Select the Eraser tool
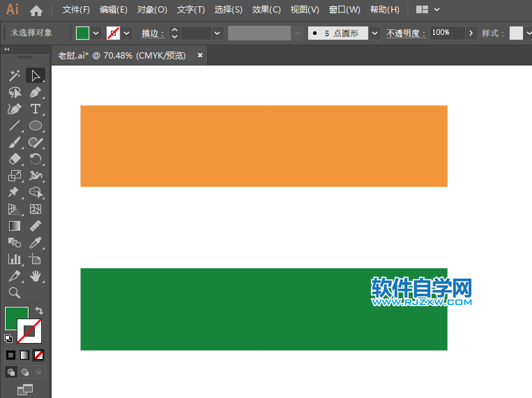The image size is (532, 398). click(x=14, y=160)
